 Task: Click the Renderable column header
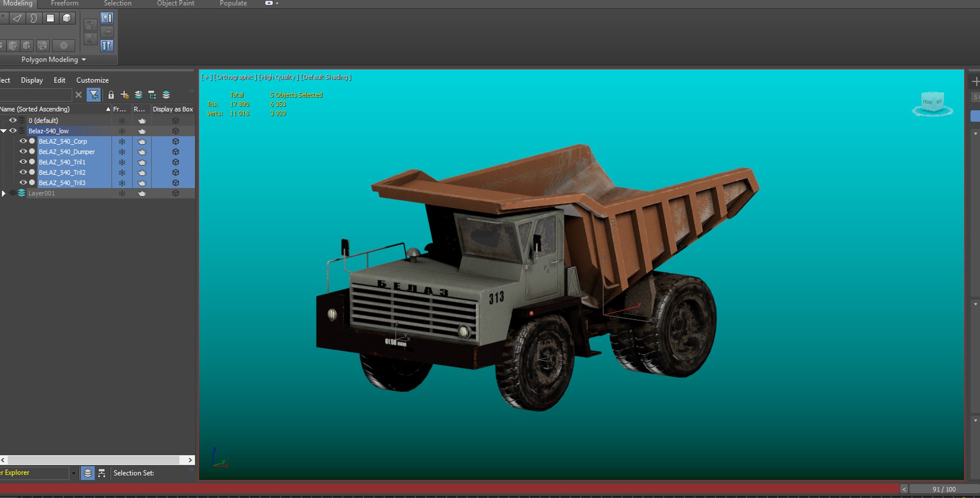tap(141, 109)
